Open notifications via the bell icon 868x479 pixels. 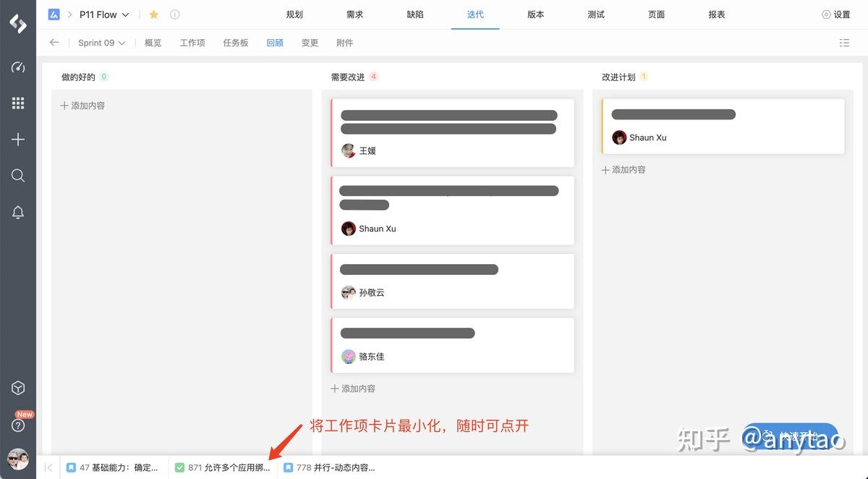(x=18, y=211)
